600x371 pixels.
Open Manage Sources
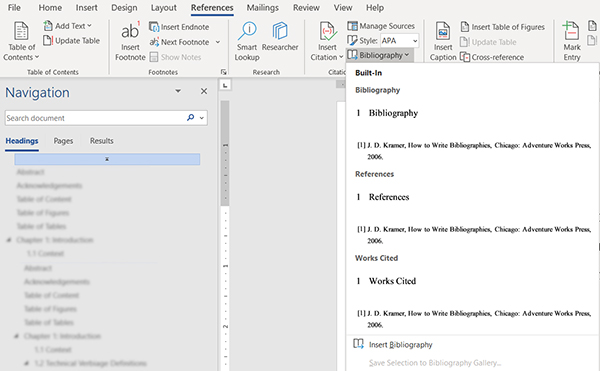click(x=381, y=26)
